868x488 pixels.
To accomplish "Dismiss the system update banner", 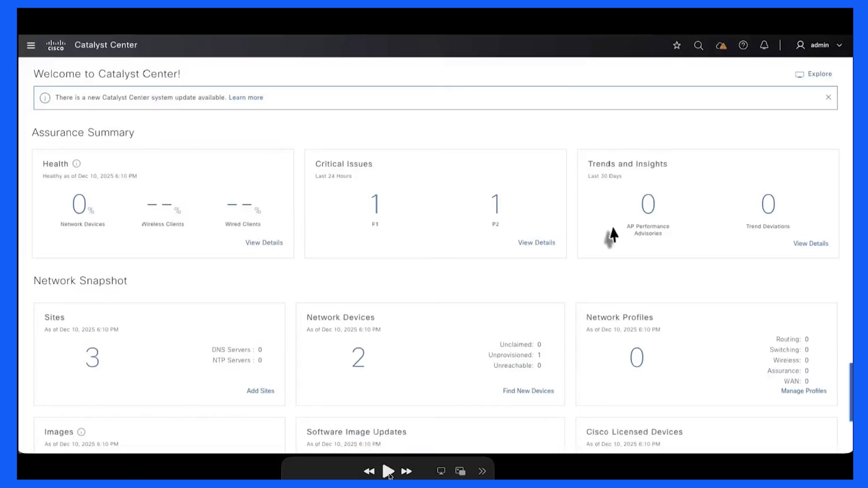I will tap(828, 97).
